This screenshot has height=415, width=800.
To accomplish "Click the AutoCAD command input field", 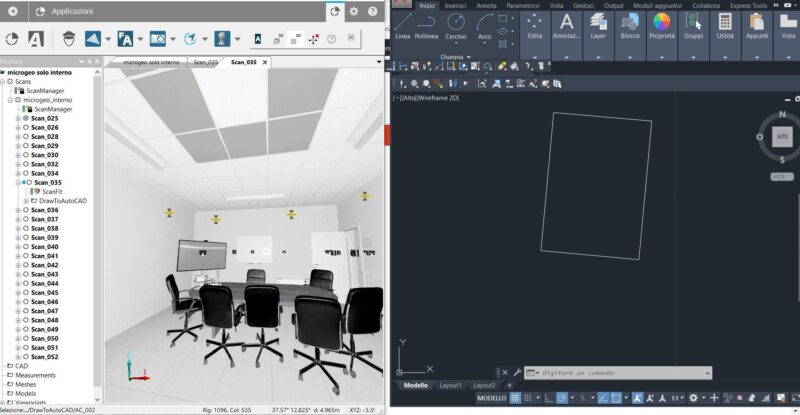I will click(x=618, y=373).
